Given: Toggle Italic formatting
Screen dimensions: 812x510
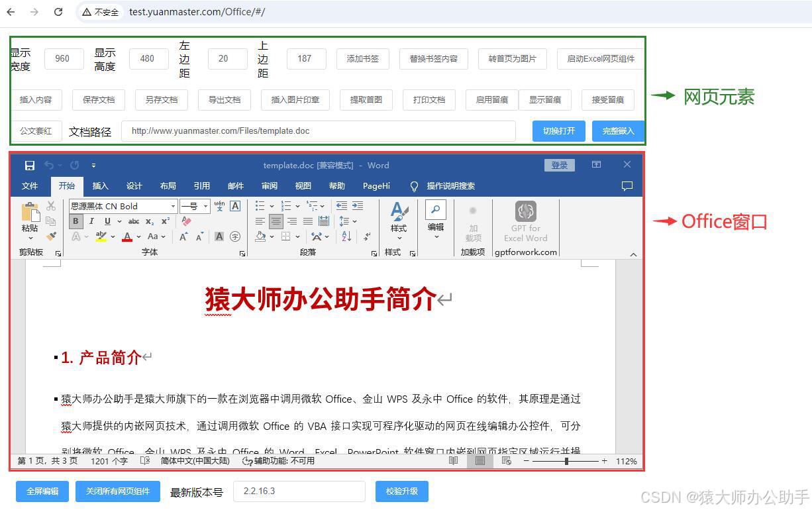Looking at the screenshot, I should tap(91, 221).
